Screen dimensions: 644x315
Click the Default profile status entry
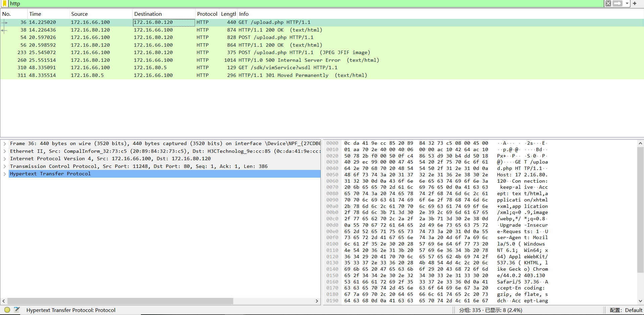(626, 310)
